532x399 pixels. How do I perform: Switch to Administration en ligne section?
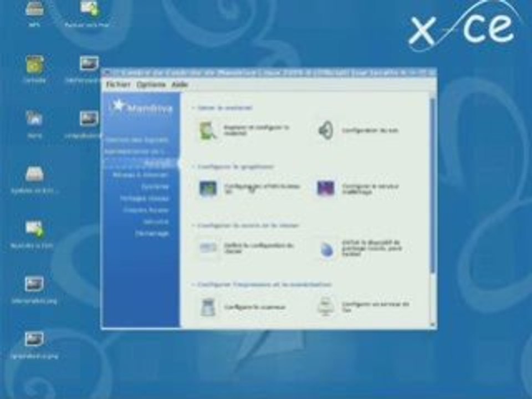pyautogui.click(x=135, y=152)
